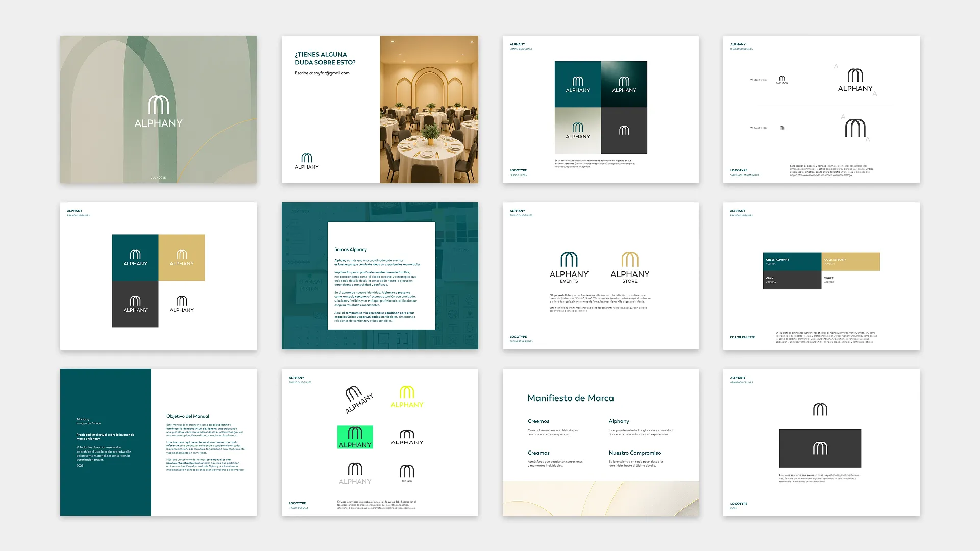
Task: Click the teal Alphany Events logo
Action: click(569, 267)
